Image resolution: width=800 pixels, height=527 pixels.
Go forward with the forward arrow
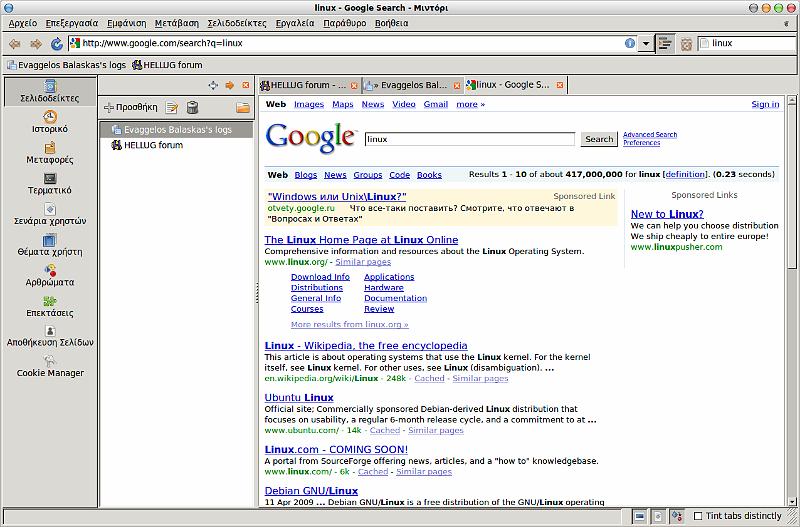[36, 44]
